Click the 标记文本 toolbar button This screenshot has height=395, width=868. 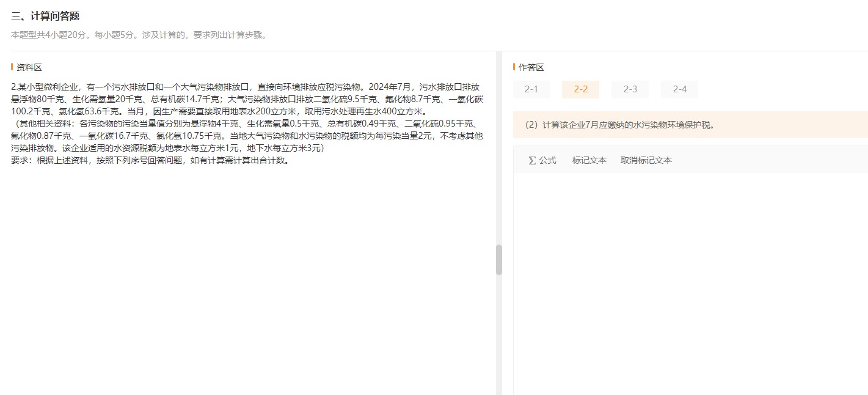[589, 160]
